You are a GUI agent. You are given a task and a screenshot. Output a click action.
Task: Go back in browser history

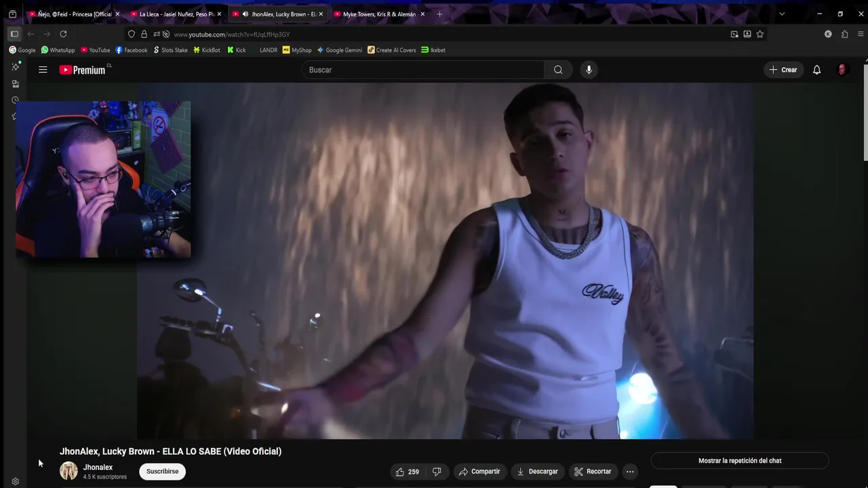tap(31, 34)
